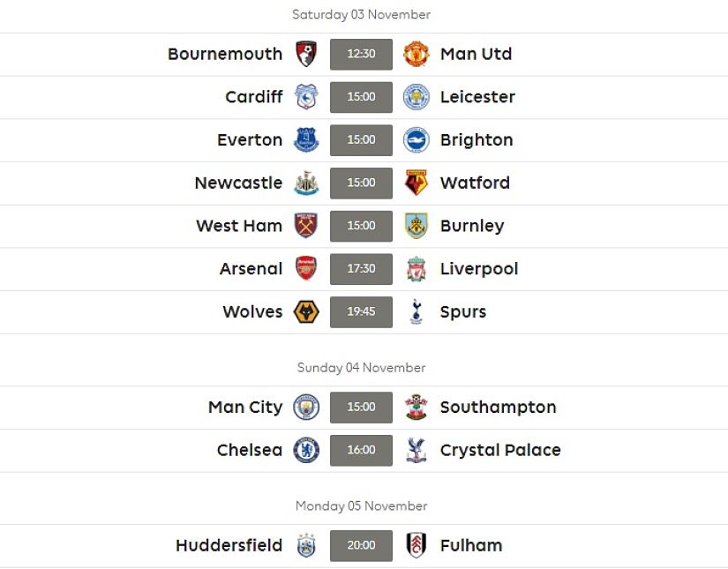Screen dimensions: 728x569
Task: Click the Wolves wolf-head crest
Action: click(306, 312)
